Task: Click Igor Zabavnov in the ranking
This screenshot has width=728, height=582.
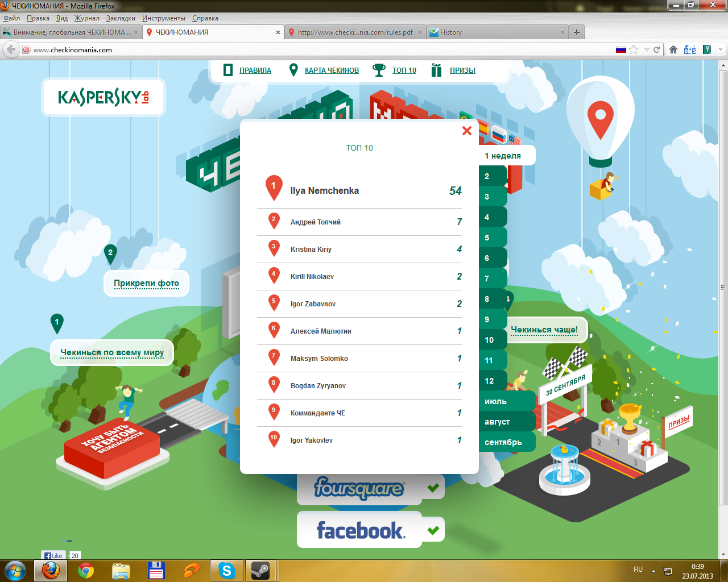Action: 313,304
